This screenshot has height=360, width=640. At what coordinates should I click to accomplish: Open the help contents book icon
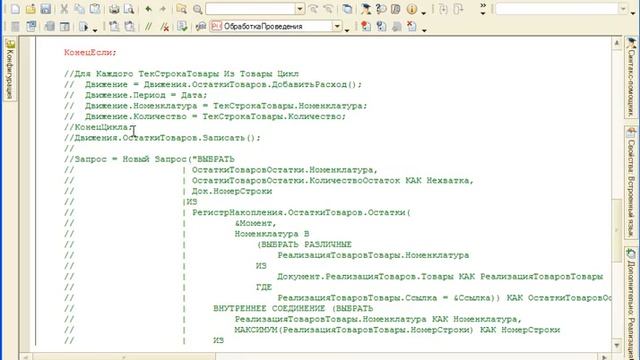click(x=396, y=9)
